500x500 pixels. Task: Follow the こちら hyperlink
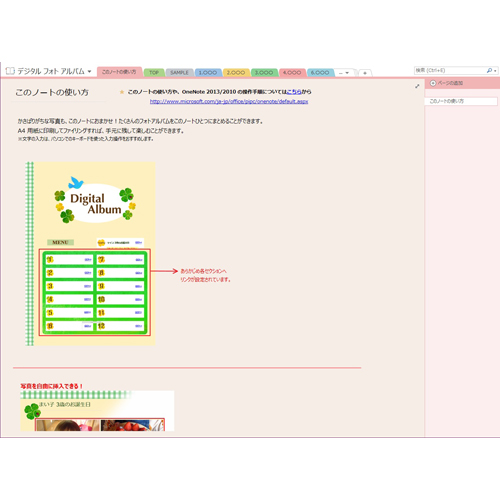(294, 92)
